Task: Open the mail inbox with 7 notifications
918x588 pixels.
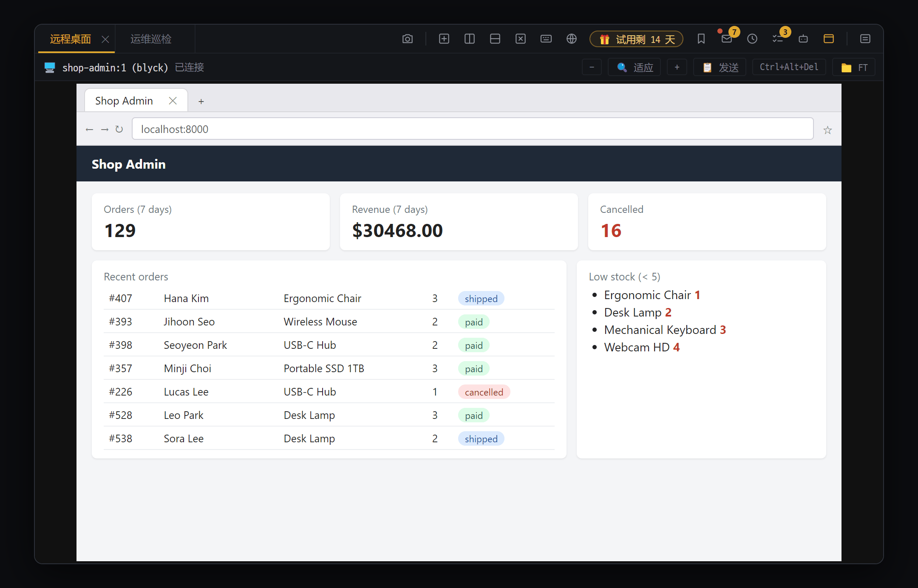Action: (x=727, y=39)
